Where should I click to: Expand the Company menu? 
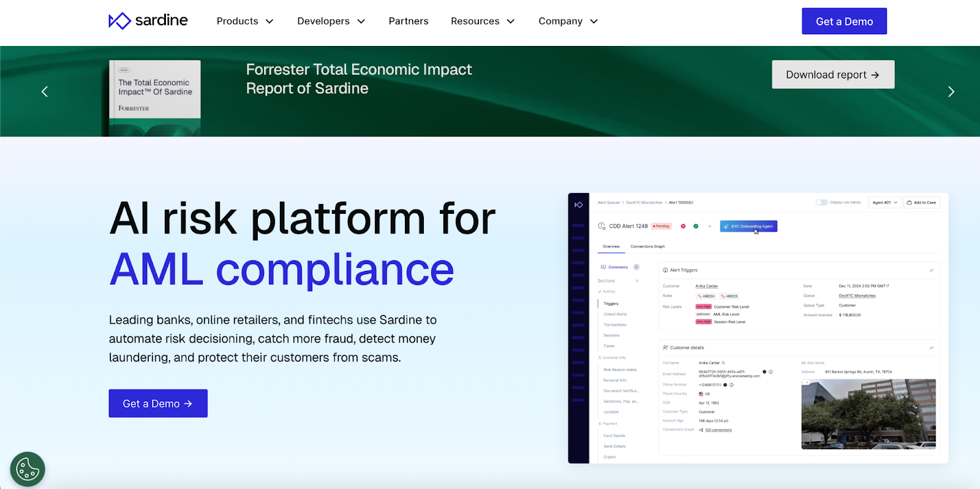(x=568, y=21)
